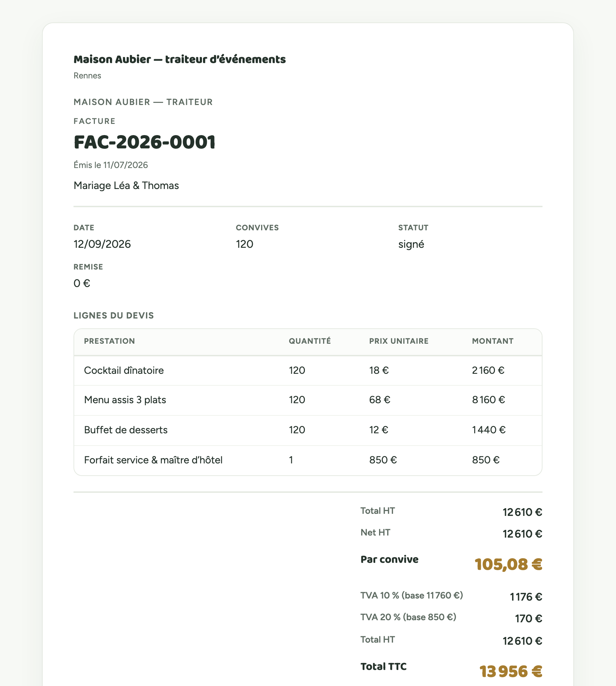Click the Convives value 120
The width and height of the screenshot is (616, 686).
coord(245,244)
